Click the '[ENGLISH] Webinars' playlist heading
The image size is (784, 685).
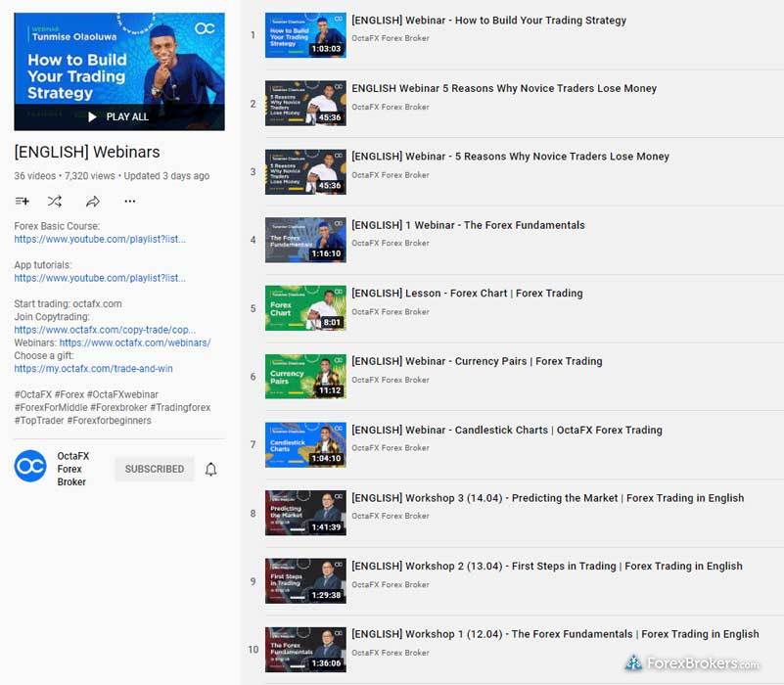coord(87,152)
